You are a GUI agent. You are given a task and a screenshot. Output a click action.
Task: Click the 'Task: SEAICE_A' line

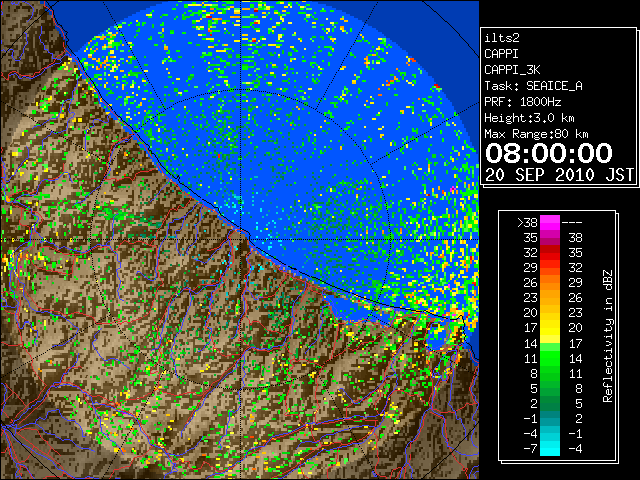pyautogui.click(x=533, y=86)
